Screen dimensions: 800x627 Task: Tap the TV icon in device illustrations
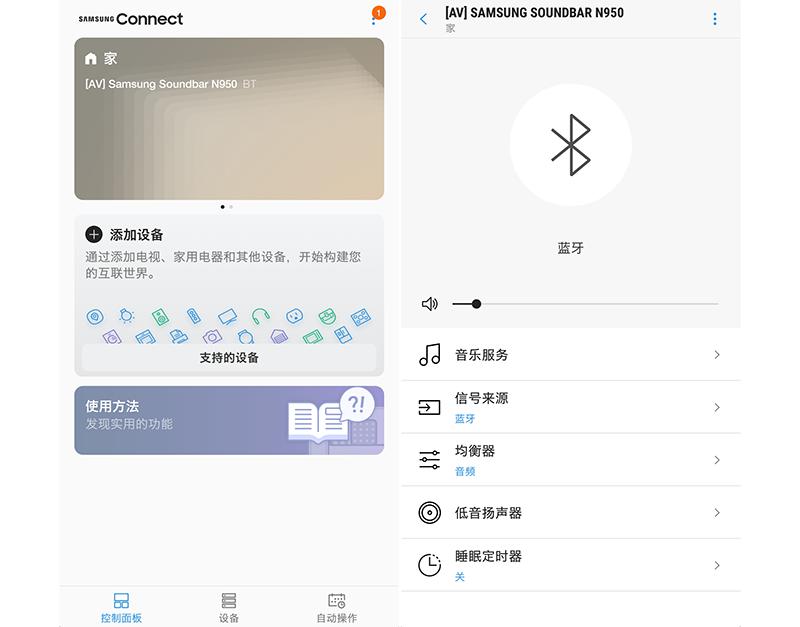227,316
